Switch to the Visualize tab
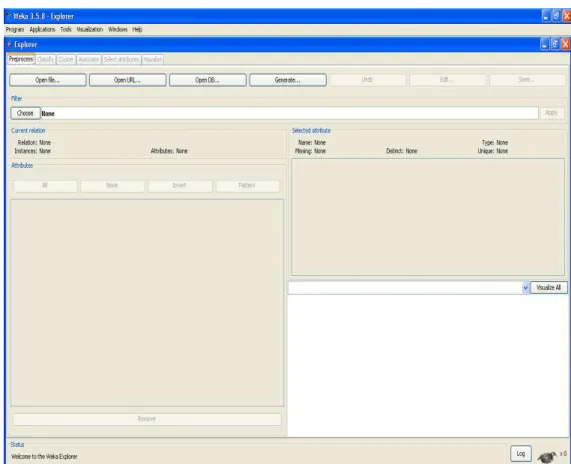 153,59
